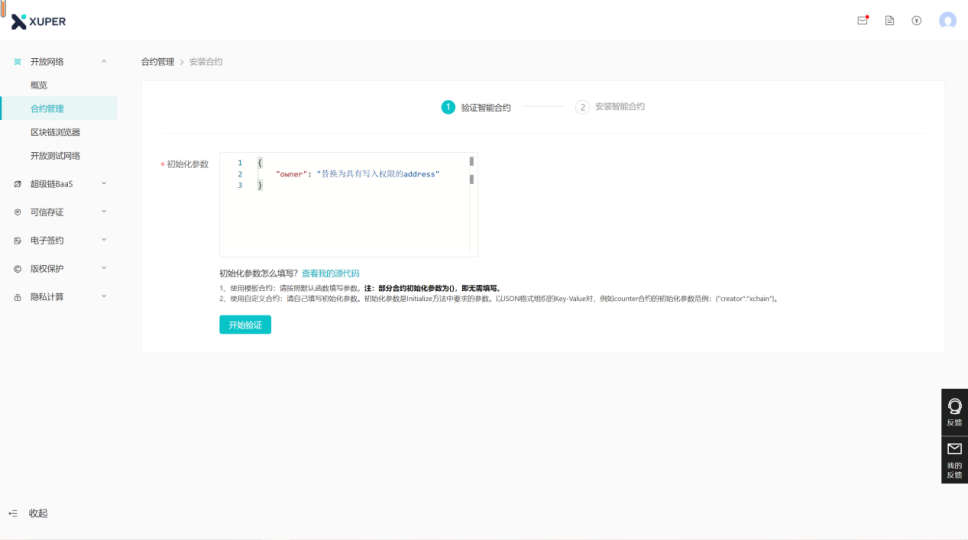Click the document icon in header

click(x=889, y=20)
